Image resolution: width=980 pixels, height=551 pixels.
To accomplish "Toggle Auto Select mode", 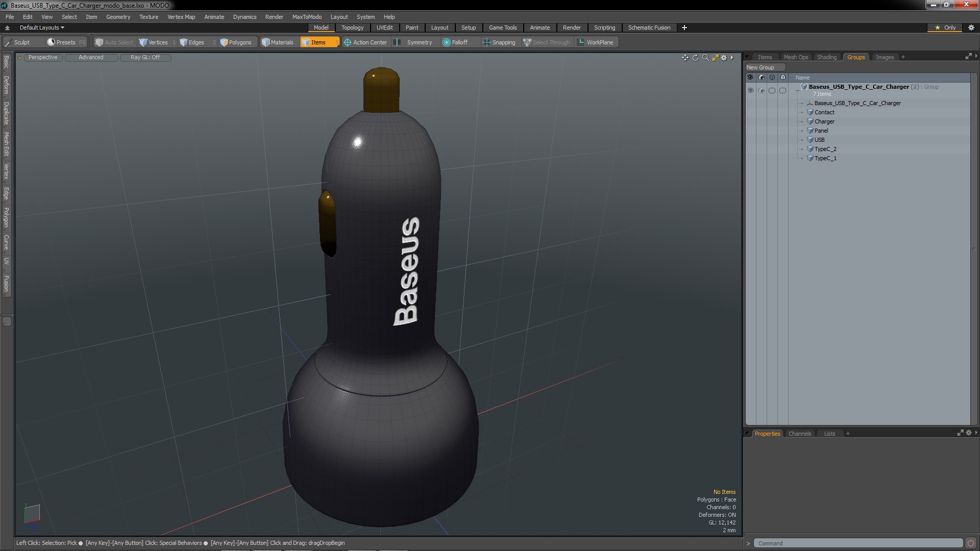I will (x=114, y=42).
